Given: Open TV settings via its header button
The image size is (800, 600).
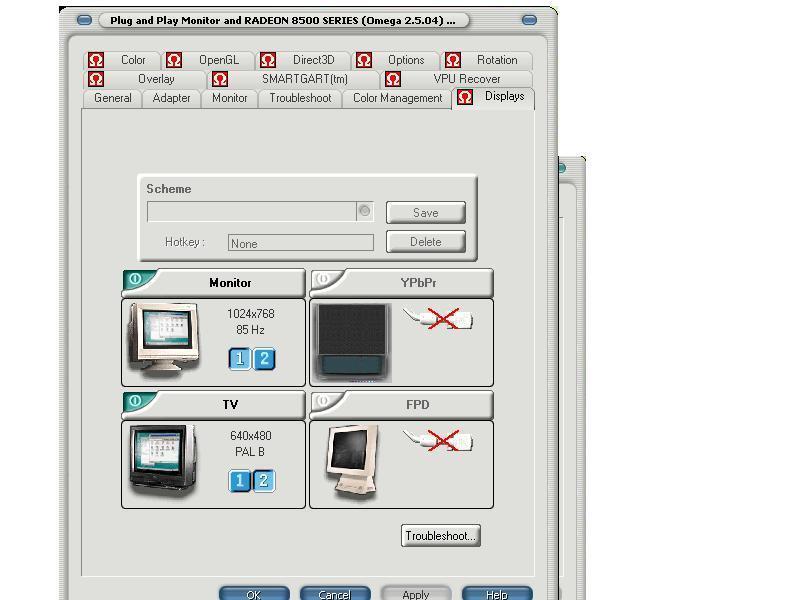Looking at the screenshot, I should [230, 405].
